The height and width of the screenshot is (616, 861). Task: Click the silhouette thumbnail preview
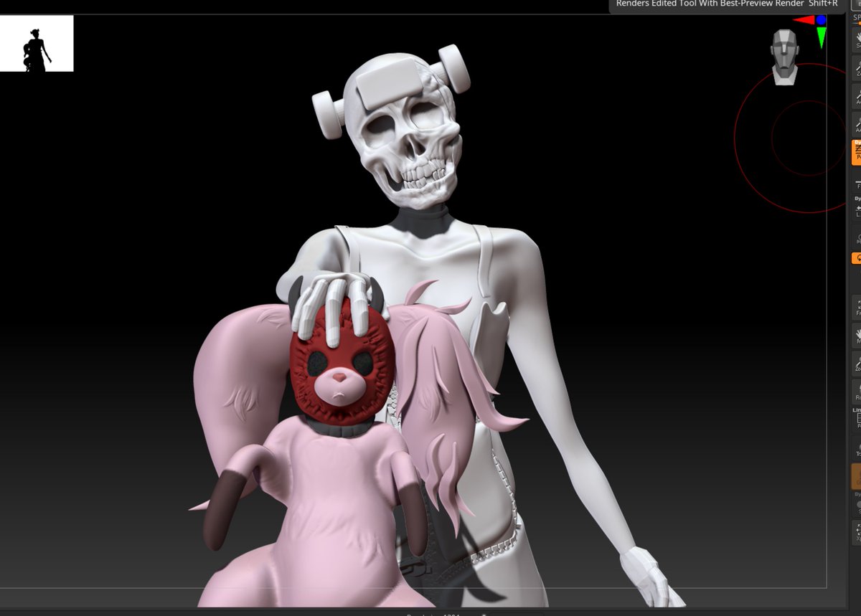[x=37, y=44]
